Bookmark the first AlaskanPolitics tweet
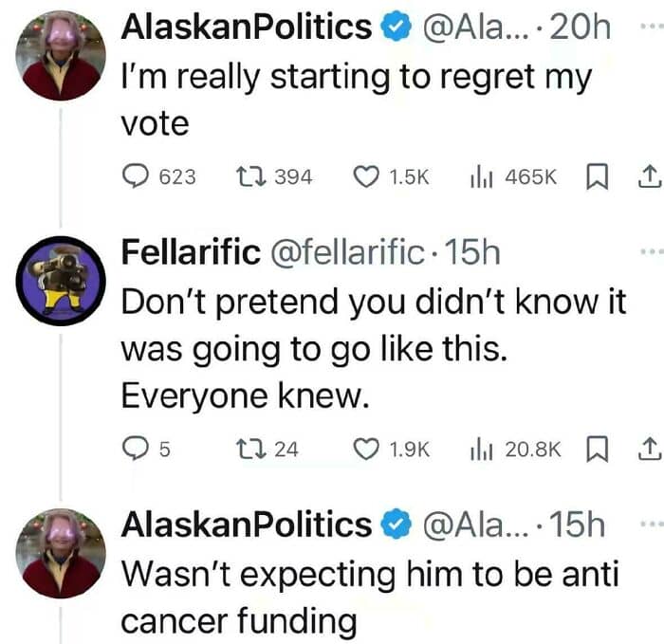 (x=598, y=175)
